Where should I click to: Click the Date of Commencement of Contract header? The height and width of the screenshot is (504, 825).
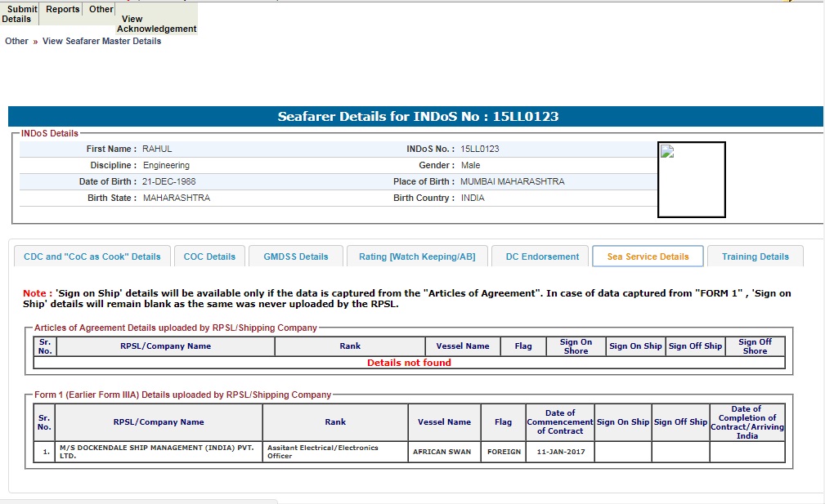click(x=560, y=422)
